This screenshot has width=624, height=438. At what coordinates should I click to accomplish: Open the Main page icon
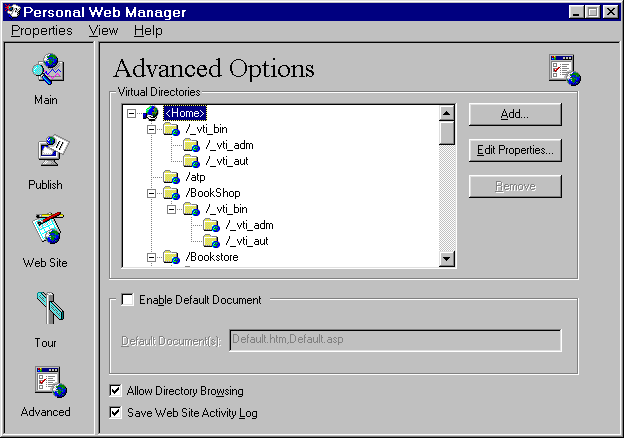[48, 69]
